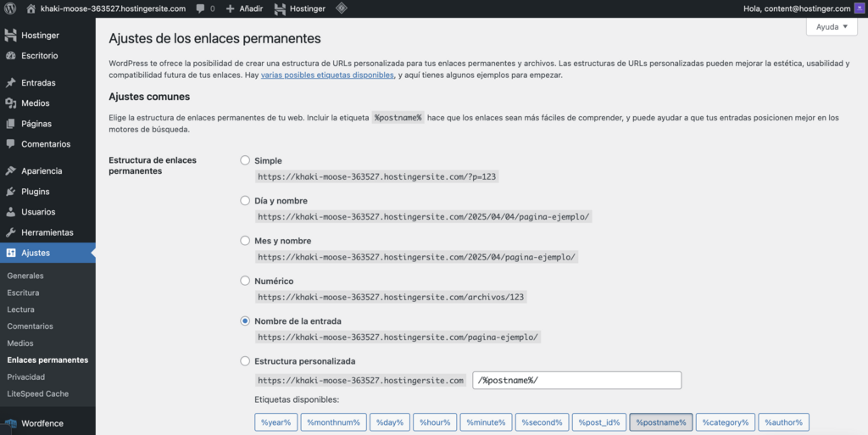This screenshot has height=435, width=868.
Task: Click the user avatar next to content@hostinger.com
Action: 860,8
